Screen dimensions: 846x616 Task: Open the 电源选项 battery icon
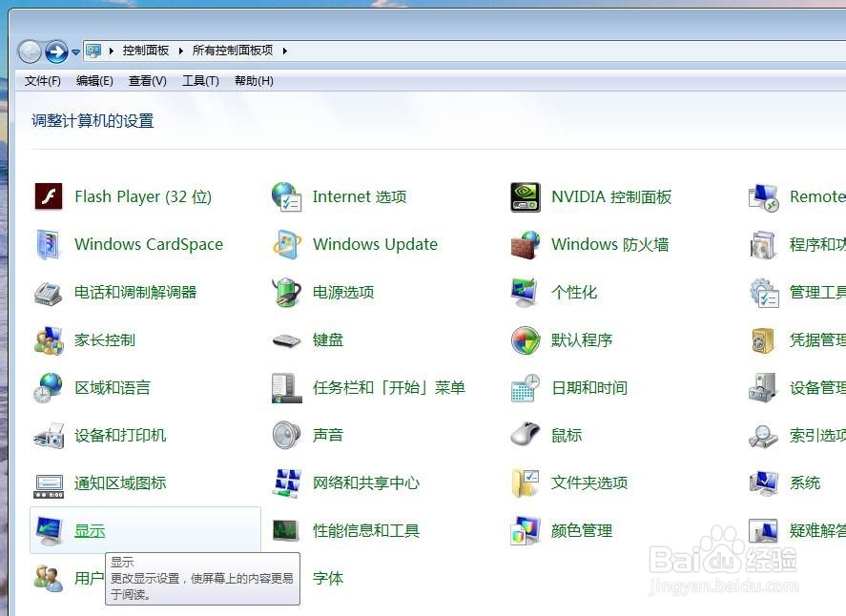point(286,292)
